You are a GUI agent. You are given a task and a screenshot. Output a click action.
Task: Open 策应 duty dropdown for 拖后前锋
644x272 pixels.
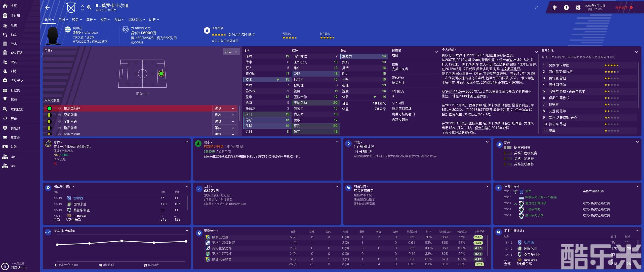(x=225, y=128)
